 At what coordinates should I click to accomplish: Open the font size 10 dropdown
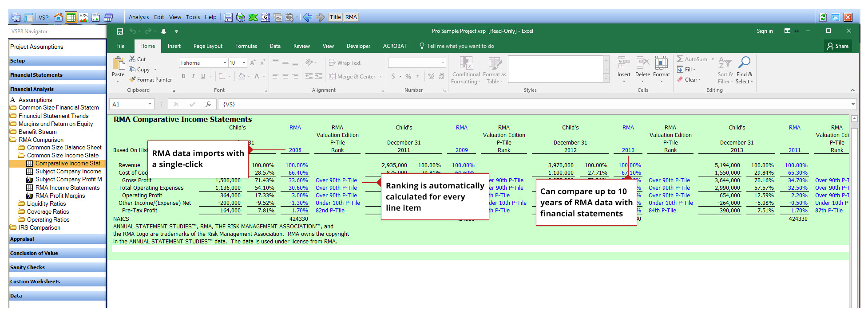click(244, 63)
